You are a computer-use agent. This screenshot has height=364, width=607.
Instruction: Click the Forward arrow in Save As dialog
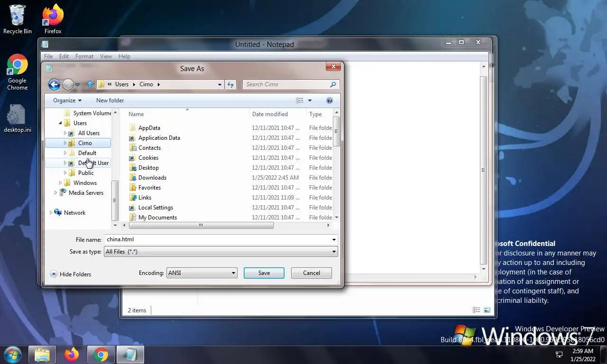68,84
